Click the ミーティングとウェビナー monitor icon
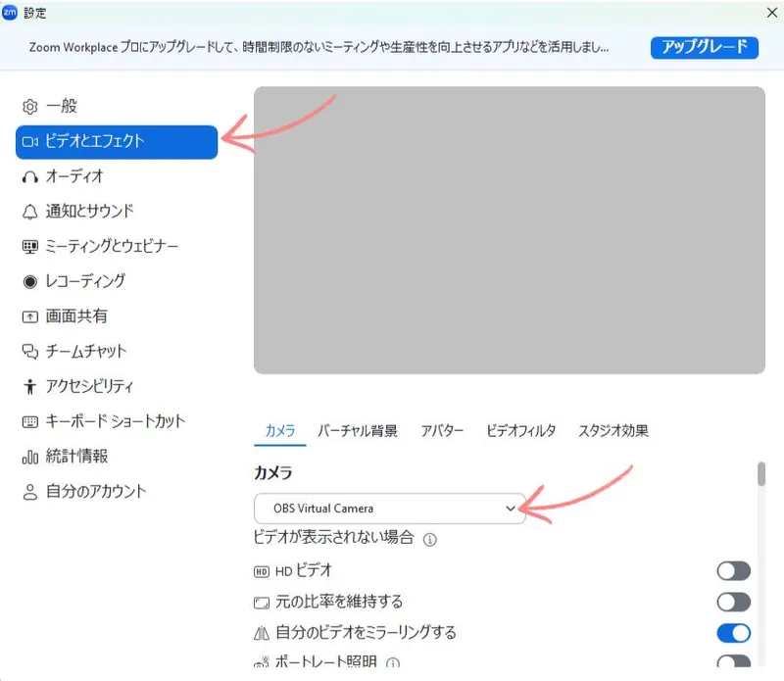The height and width of the screenshot is (681, 784). [x=29, y=246]
